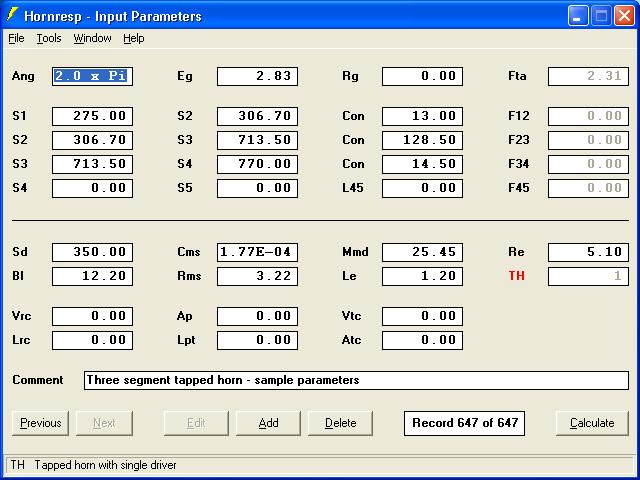
Task: Open the Tools menu
Action: (49, 38)
